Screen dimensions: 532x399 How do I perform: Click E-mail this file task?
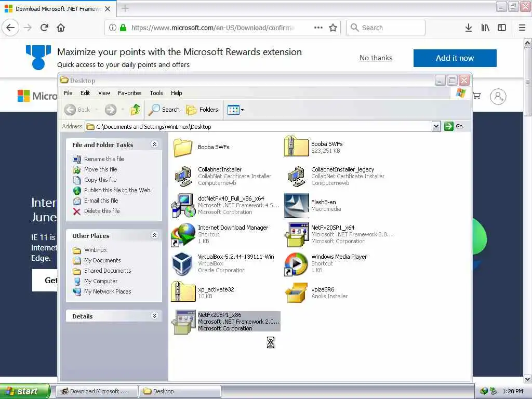pos(101,201)
